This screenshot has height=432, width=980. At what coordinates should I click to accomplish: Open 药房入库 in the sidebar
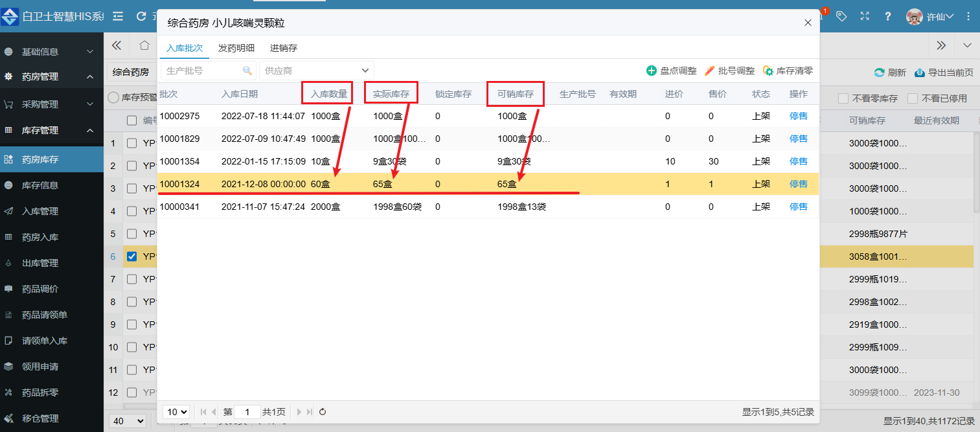[40, 237]
